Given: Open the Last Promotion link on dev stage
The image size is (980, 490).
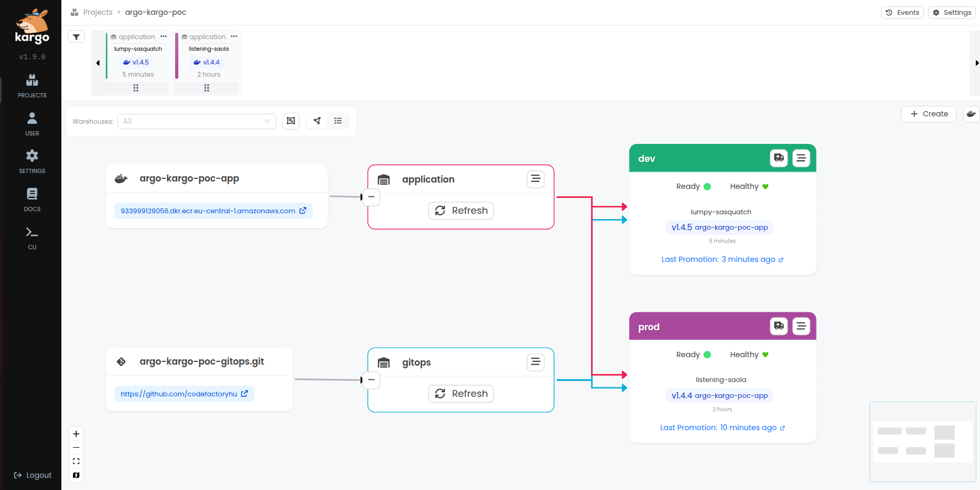Looking at the screenshot, I should 722,259.
